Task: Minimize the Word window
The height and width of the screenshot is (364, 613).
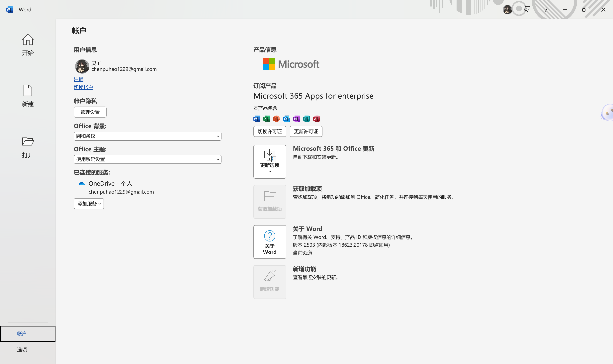Action: (x=565, y=10)
